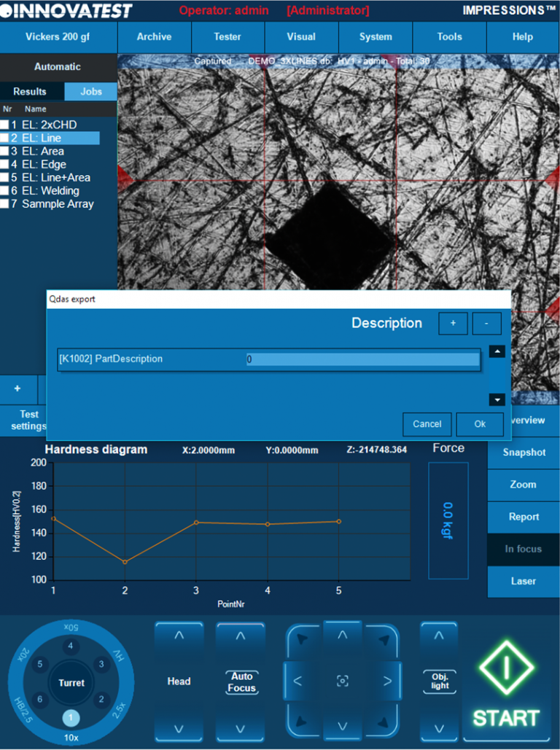This screenshot has height=750, width=560.
Task: Check job 5 EL: Line+Area
Action: 4,177
